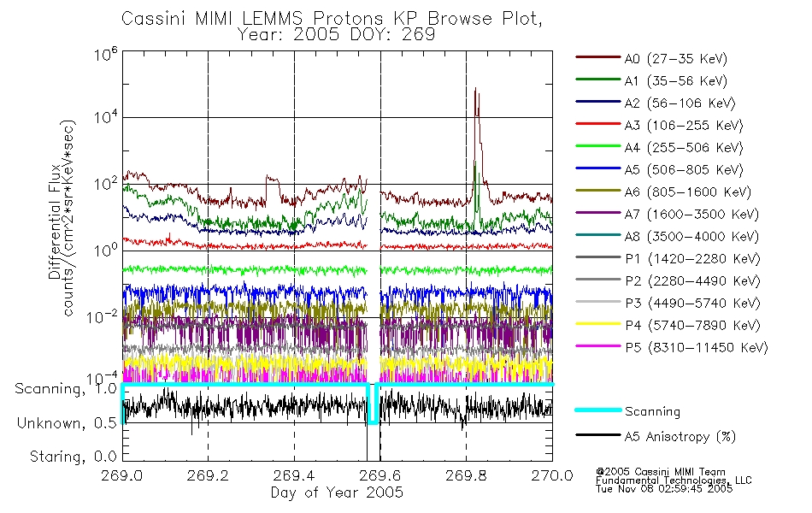Click the P3 (4490-5740 KeV) legend label

(692, 304)
